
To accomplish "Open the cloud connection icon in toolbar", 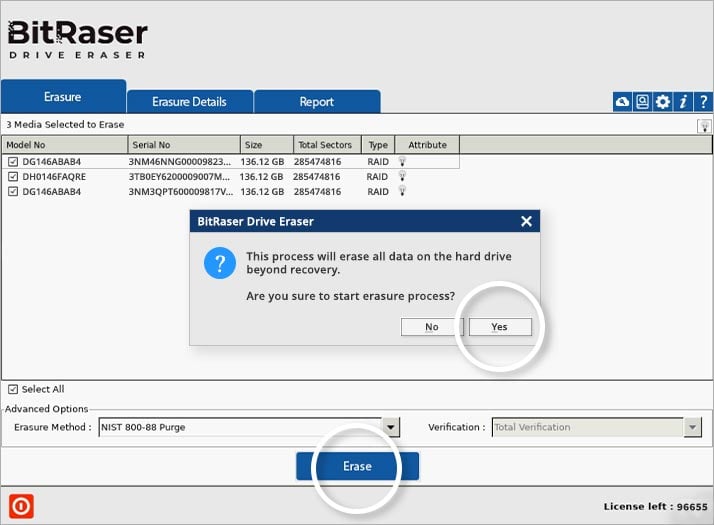I will click(622, 102).
